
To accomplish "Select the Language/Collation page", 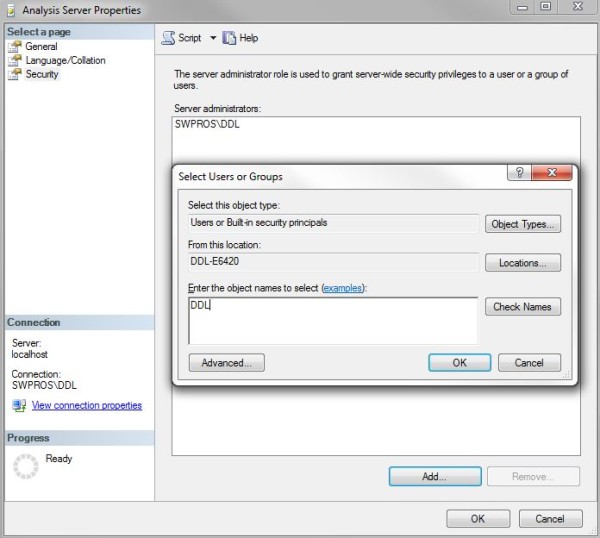I will (x=65, y=60).
